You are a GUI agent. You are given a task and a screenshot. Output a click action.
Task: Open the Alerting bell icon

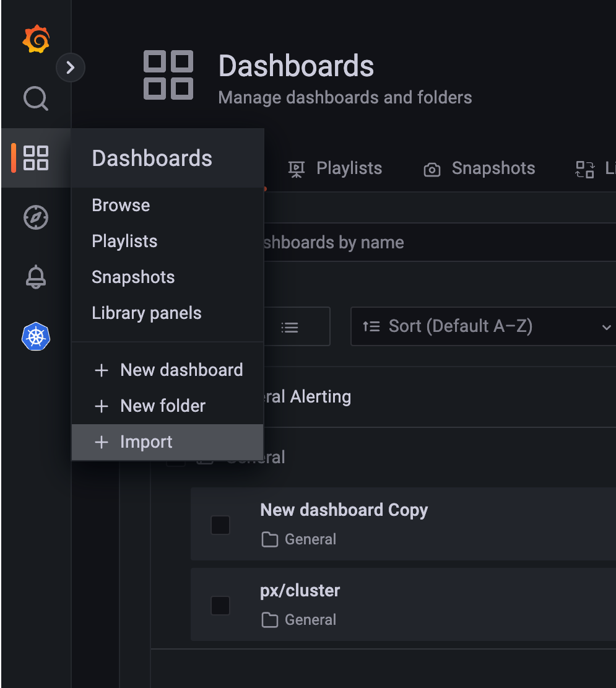[x=36, y=277]
